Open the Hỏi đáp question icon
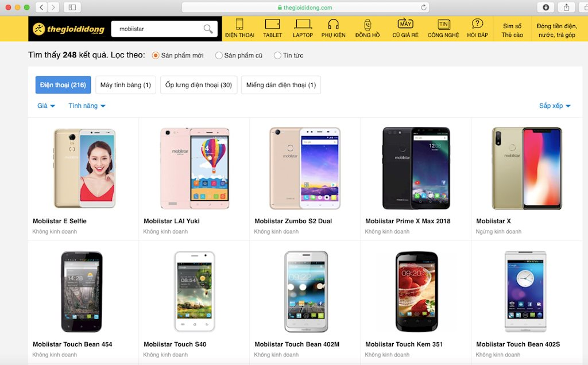This screenshot has height=365, width=588. (x=477, y=24)
